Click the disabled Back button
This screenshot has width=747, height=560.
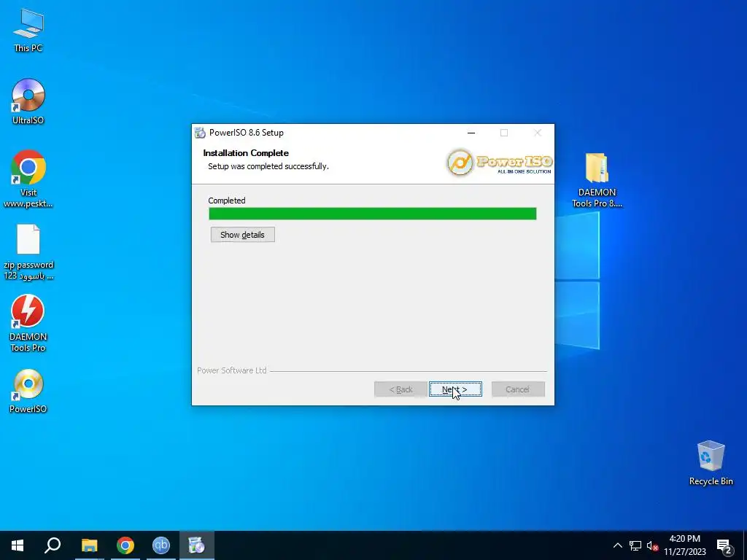tap(400, 389)
